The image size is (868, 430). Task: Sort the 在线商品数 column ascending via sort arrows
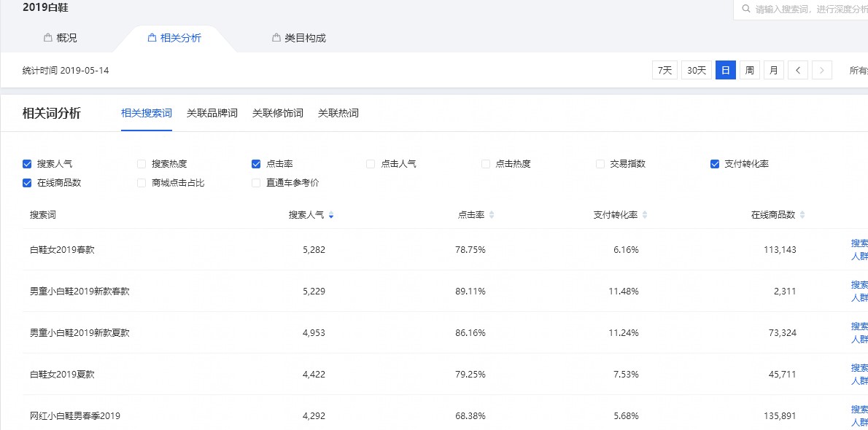(x=802, y=214)
